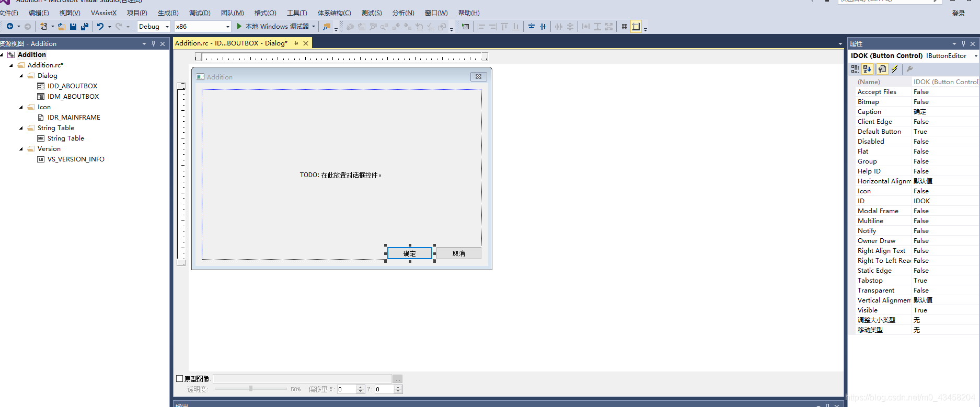
Task: Show properties by category
Action: 855,69
